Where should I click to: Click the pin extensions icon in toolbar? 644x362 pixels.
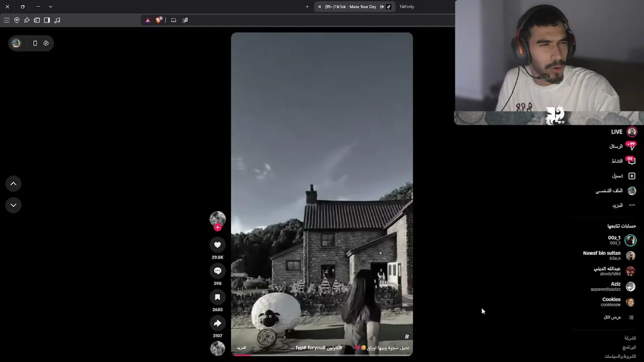[x=27, y=20]
